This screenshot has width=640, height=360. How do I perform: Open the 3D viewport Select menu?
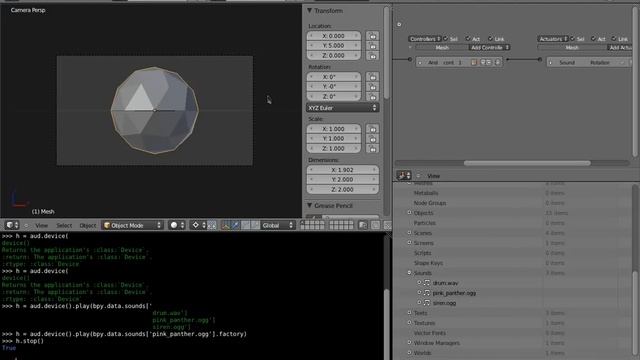point(64,225)
